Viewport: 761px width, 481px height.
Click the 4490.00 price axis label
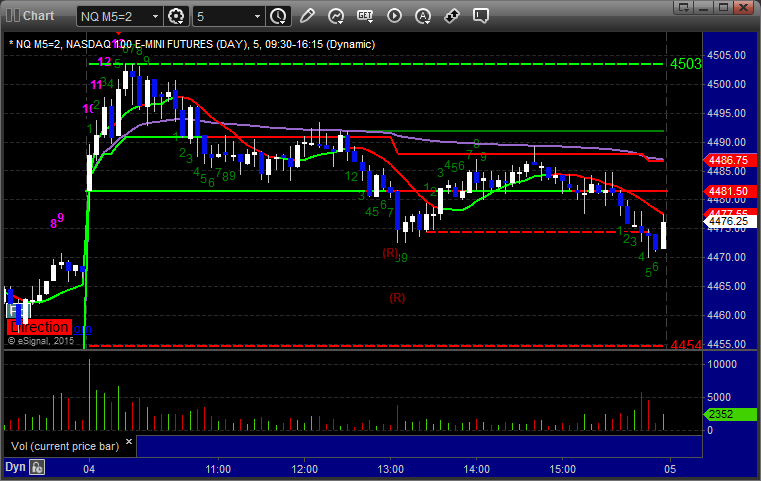[x=727, y=142]
